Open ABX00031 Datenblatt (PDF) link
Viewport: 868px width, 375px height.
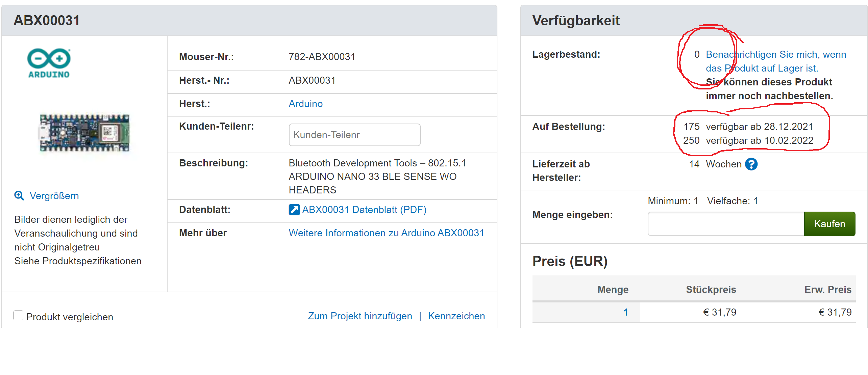[x=364, y=210]
